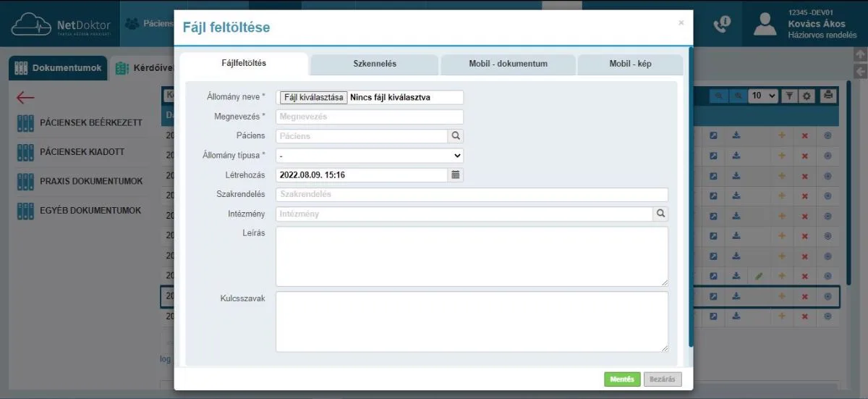Select the Fájlfeltöltés tab
Screen dimensions: 868x399
coord(244,64)
